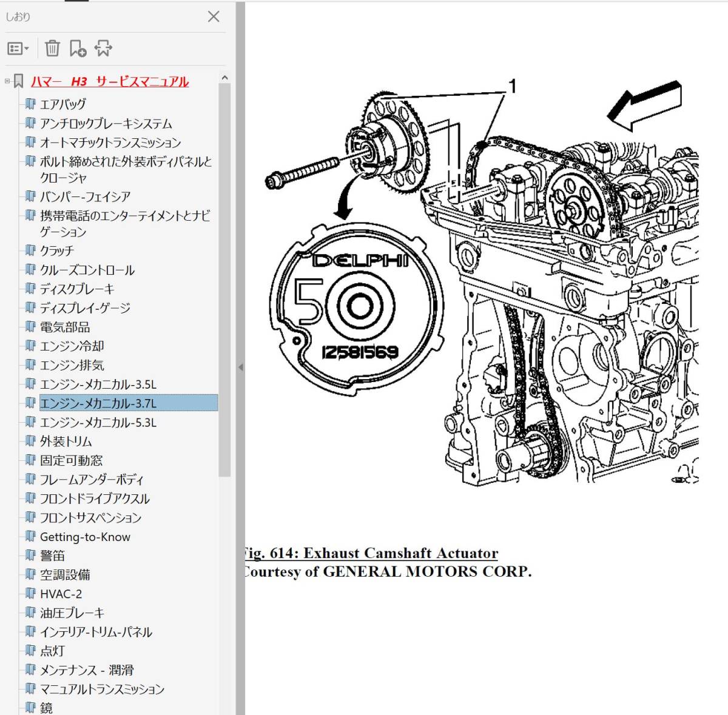This screenshot has width=728, height=715.
Task: Collapse the root ハマー H3 bookmark tree
Action: tap(7, 81)
